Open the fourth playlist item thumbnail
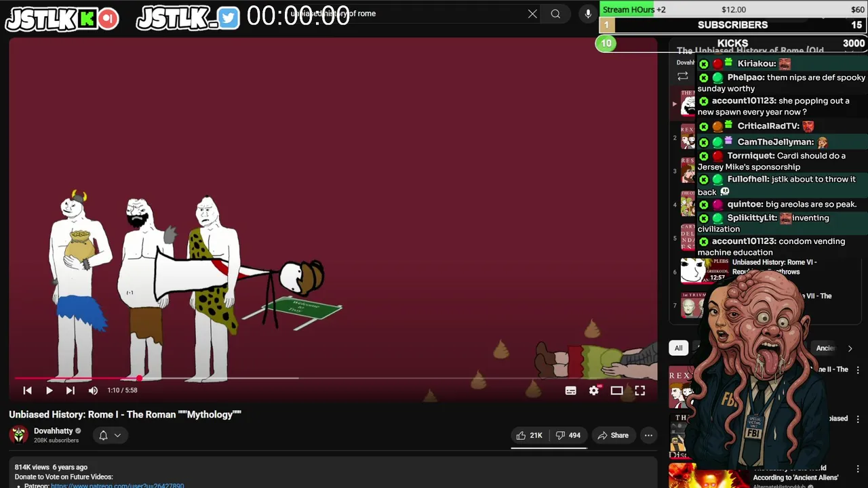The image size is (868, 488). pos(688,204)
